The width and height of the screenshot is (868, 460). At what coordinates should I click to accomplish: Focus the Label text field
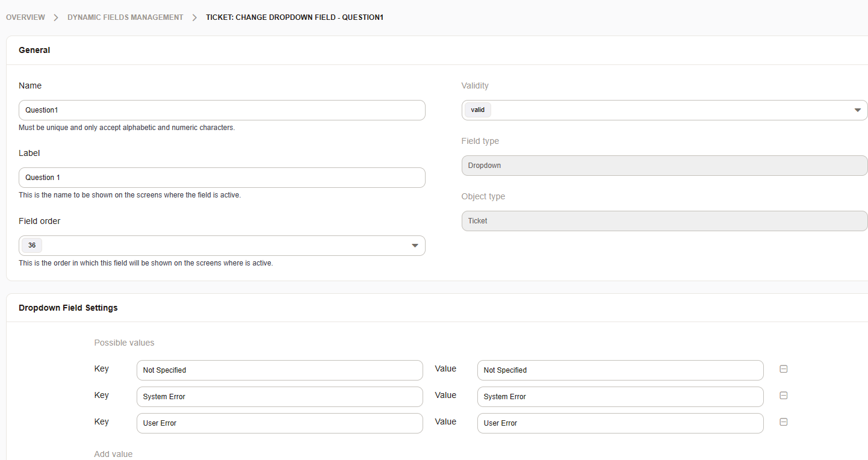coord(222,178)
